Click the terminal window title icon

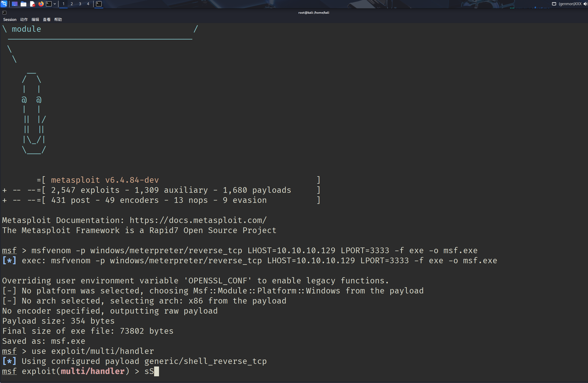4,13
